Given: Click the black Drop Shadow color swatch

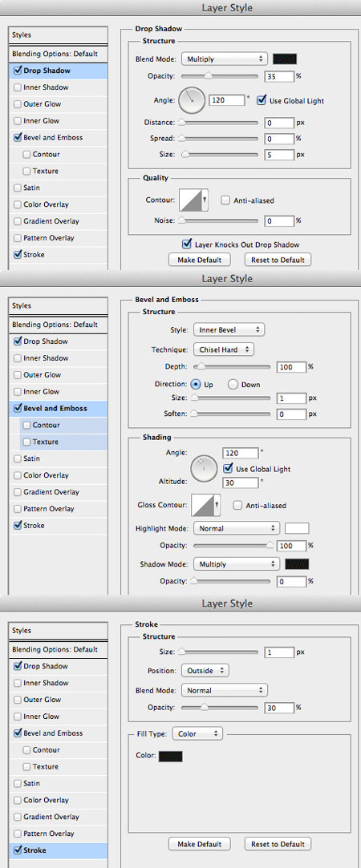Looking at the screenshot, I should 285,59.
